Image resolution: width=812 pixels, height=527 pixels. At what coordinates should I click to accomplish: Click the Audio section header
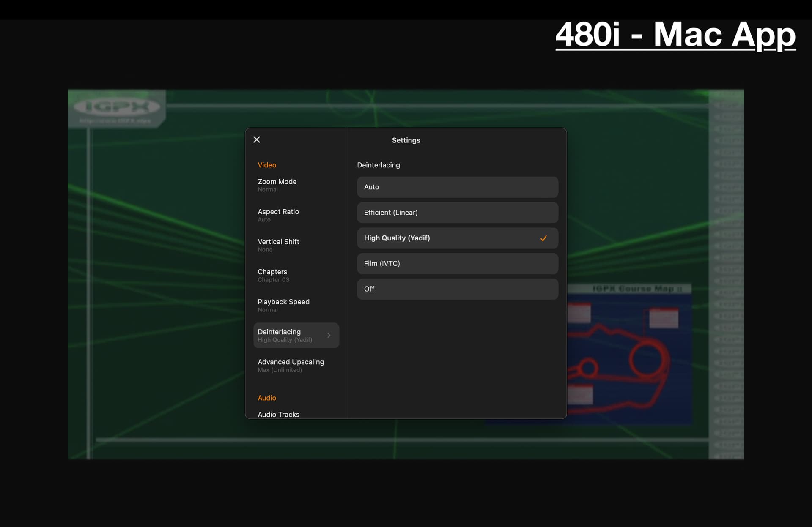point(267,398)
